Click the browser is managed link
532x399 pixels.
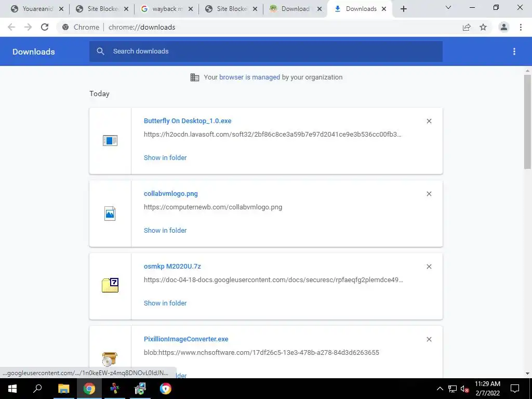pyautogui.click(x=249, y=77)
